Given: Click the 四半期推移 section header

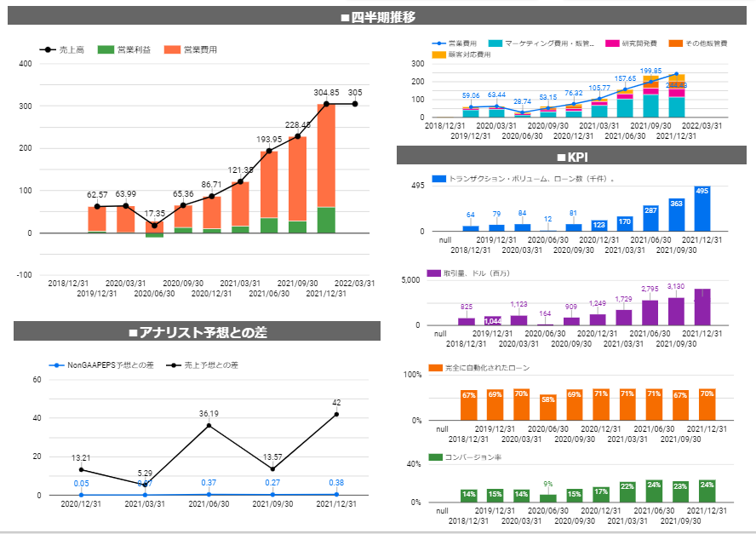Looking at the screenshot, I should point(377,17).
